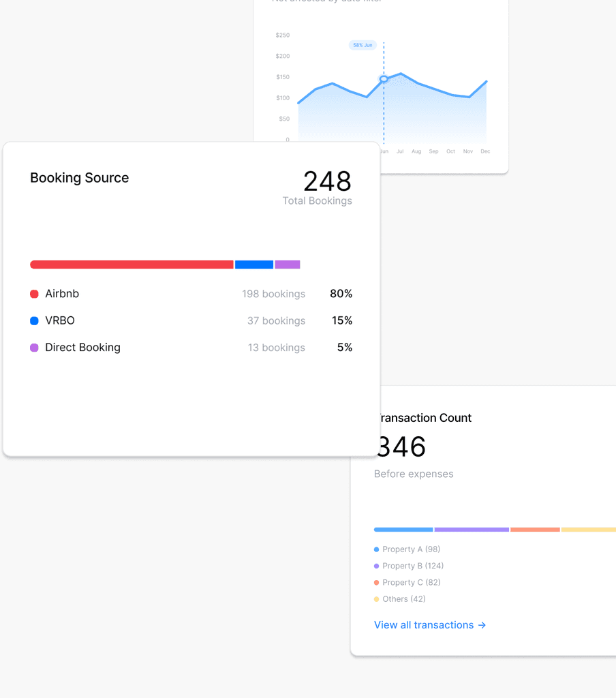This screenshot has height=698, width=616.
Task: Click the "198 bookings" value
Action: [x=274, y=294]
